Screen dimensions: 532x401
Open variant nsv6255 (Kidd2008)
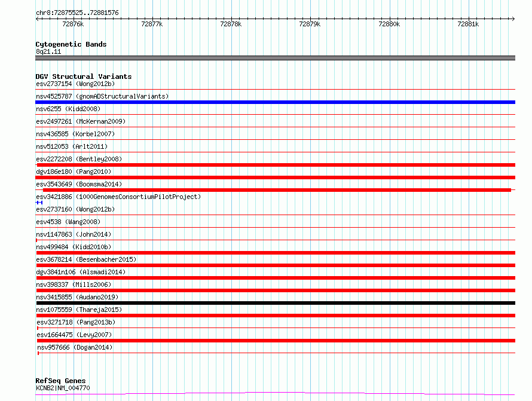tap(68, 109)
